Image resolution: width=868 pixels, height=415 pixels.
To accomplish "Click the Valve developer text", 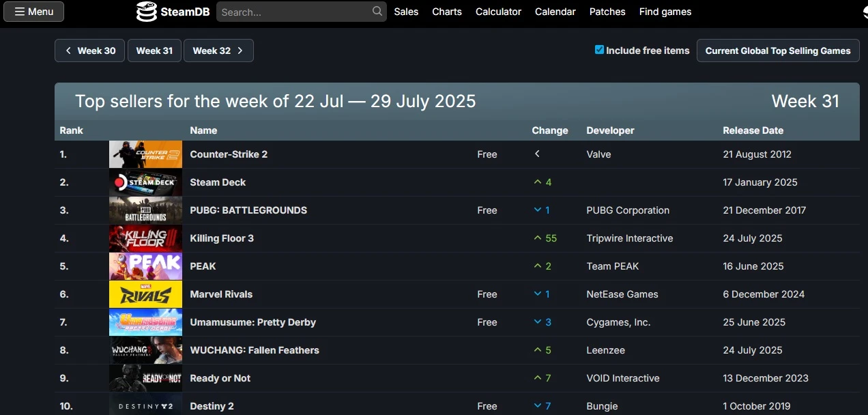I will point(598,154).
